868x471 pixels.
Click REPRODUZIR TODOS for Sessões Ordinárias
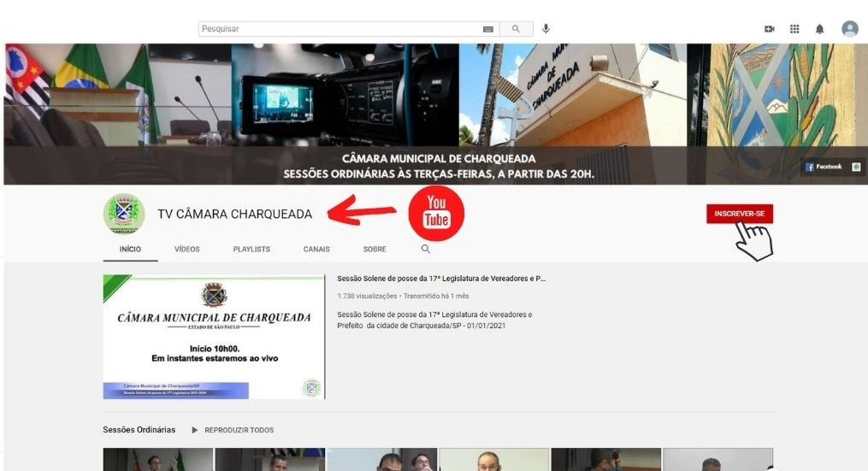pos(233,430)
